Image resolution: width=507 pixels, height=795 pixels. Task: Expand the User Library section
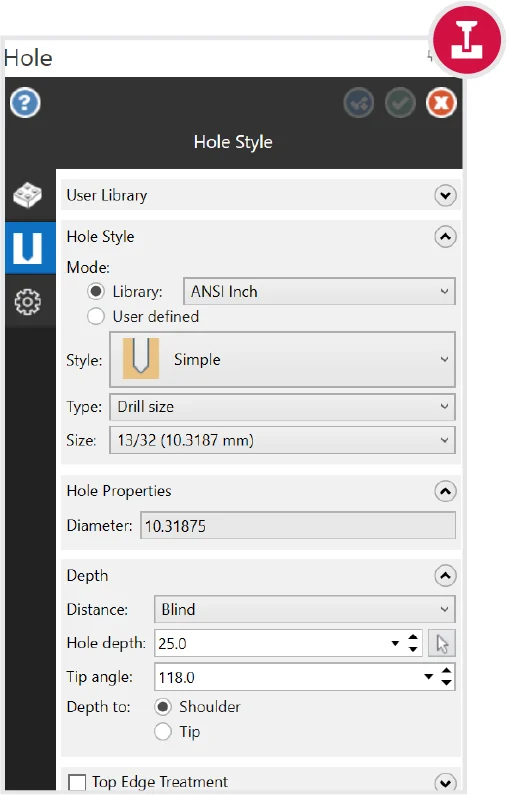pyautogui.click(x=445, y=195)
